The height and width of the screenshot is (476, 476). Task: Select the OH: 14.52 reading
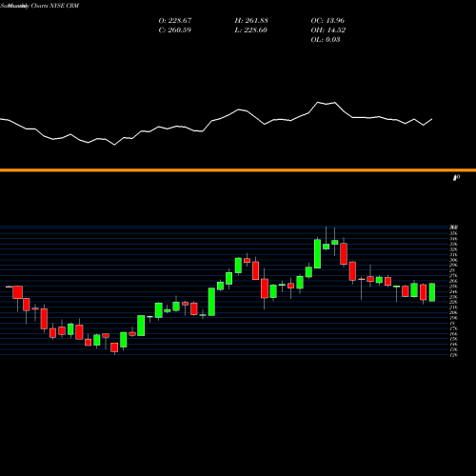pyautogui.click(x=328, y=30)
